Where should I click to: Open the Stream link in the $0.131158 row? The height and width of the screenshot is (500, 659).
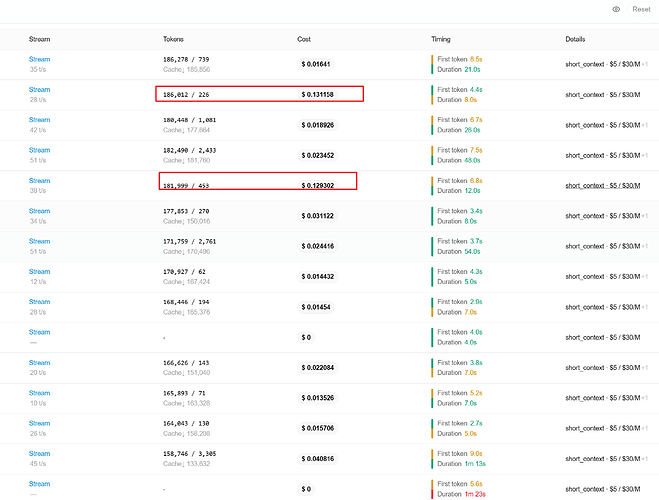click(x=40, y=89)
